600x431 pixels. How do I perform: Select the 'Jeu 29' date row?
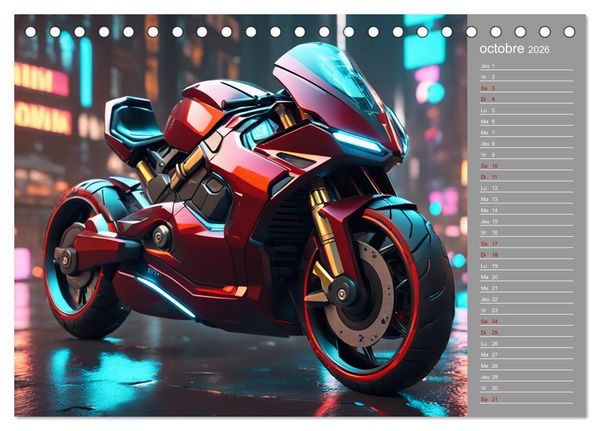pos(527,377)
